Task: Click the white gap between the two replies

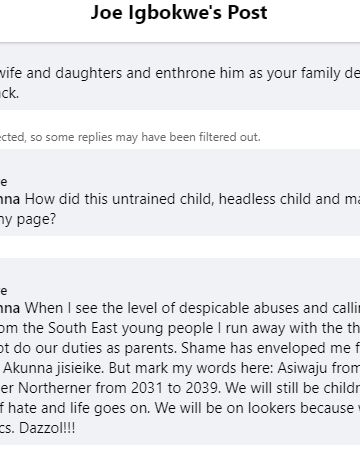Action: (x=180, y=247)
